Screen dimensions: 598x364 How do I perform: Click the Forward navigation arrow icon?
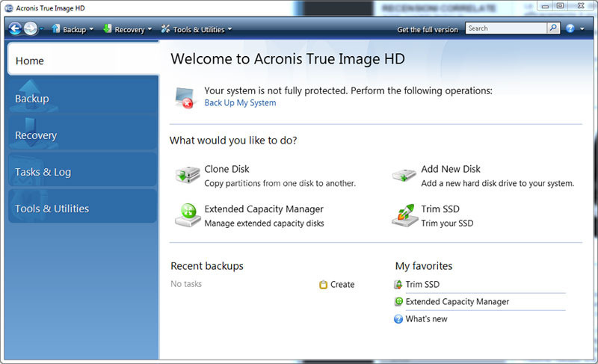(x=31, y=28)
